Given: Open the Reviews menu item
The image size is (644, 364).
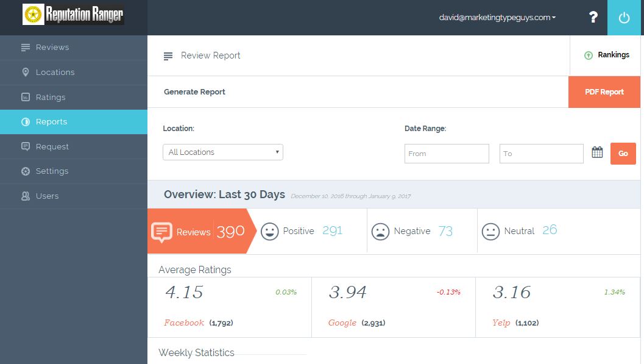Looking at the screenshot, I should point(74,48).
